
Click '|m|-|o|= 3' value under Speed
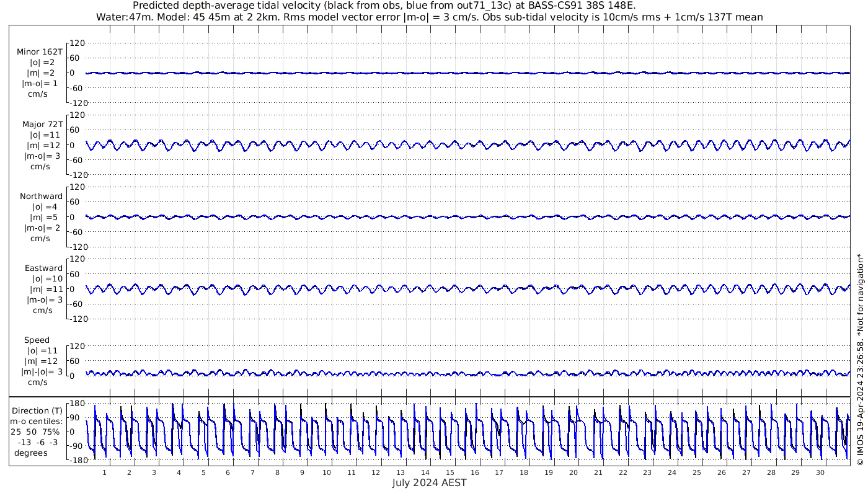tap(42, 371)
